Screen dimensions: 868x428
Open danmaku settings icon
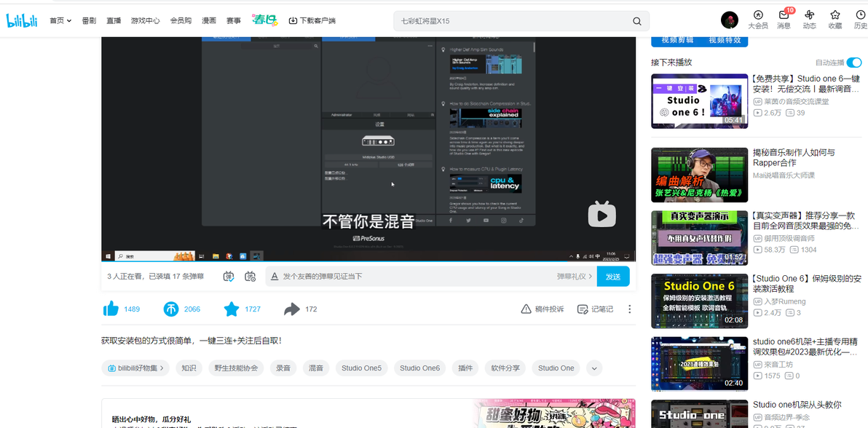250,277
